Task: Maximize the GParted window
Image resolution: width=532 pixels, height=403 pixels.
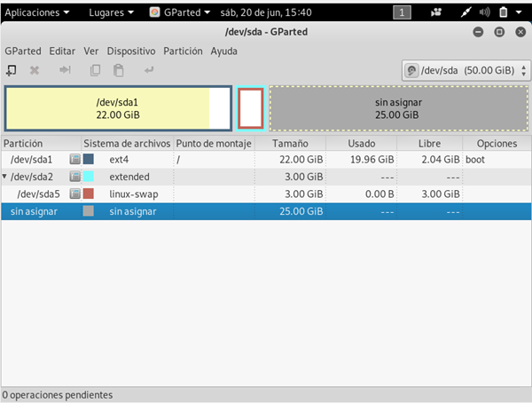Action: (499, 32)
